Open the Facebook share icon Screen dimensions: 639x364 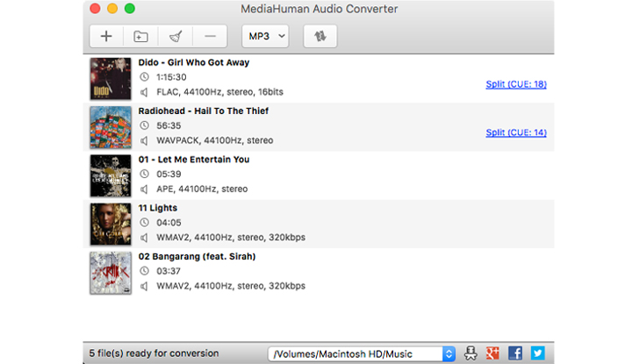(515, 353)
